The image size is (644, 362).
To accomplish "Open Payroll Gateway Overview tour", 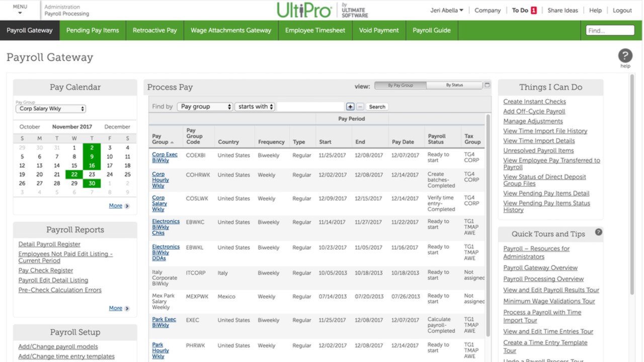I will pyautogui.click(x=540, y=268).
